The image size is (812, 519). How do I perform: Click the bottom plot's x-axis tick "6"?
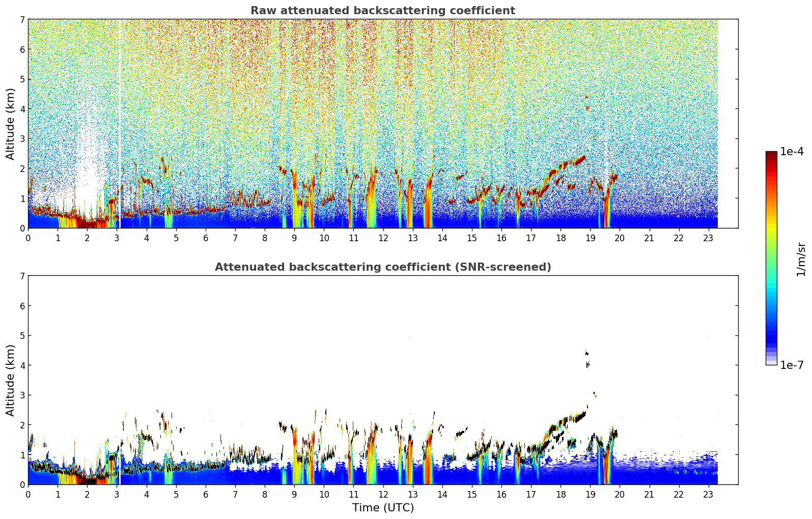point(206,494)
